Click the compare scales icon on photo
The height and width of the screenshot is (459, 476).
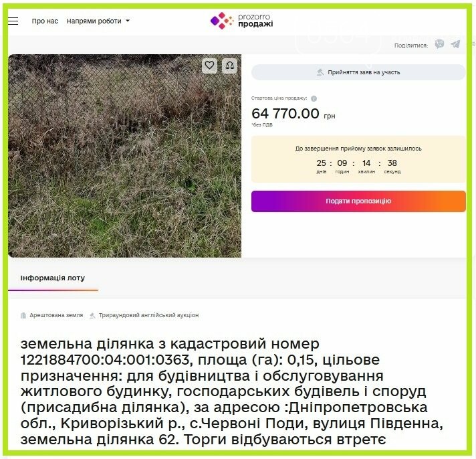coord(229,66)
